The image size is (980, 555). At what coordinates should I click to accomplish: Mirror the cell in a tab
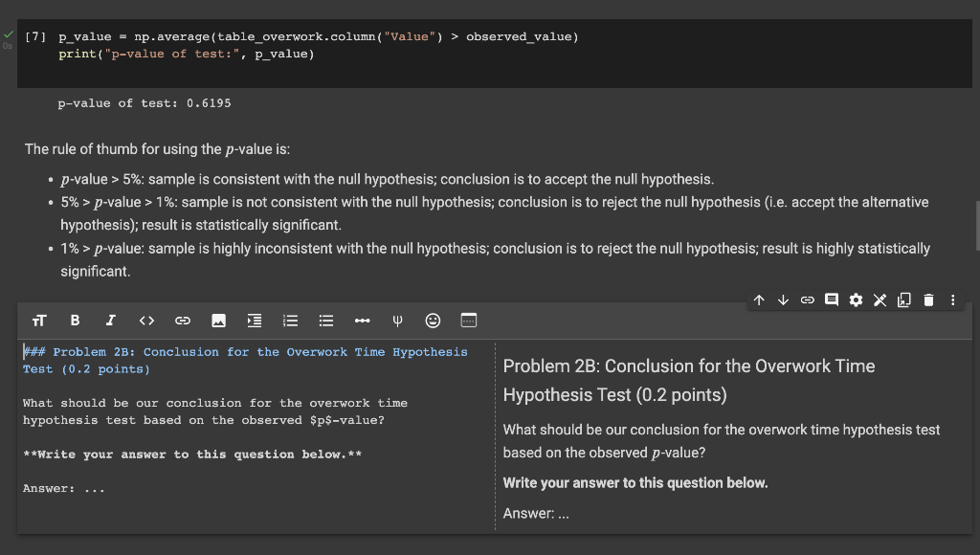click(x=904, y=300)
